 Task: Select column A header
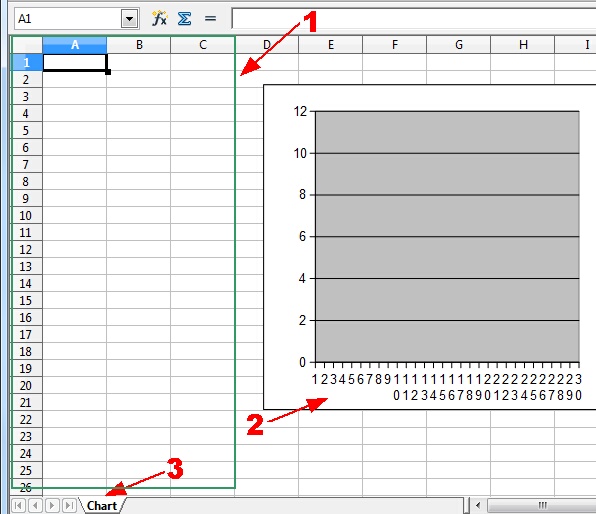coord(75,45)
